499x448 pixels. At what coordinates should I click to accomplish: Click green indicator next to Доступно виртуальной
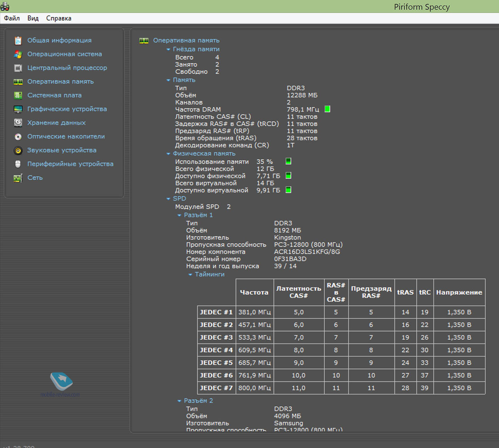[288, 190]
